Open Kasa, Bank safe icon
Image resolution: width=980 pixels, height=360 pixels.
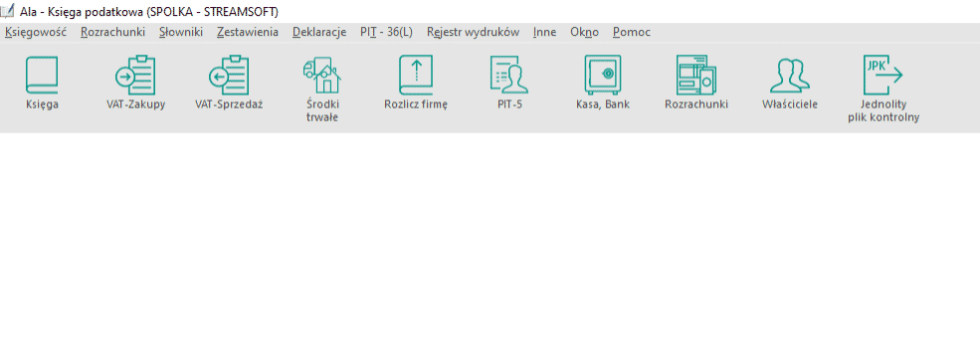tap(603, 76)
